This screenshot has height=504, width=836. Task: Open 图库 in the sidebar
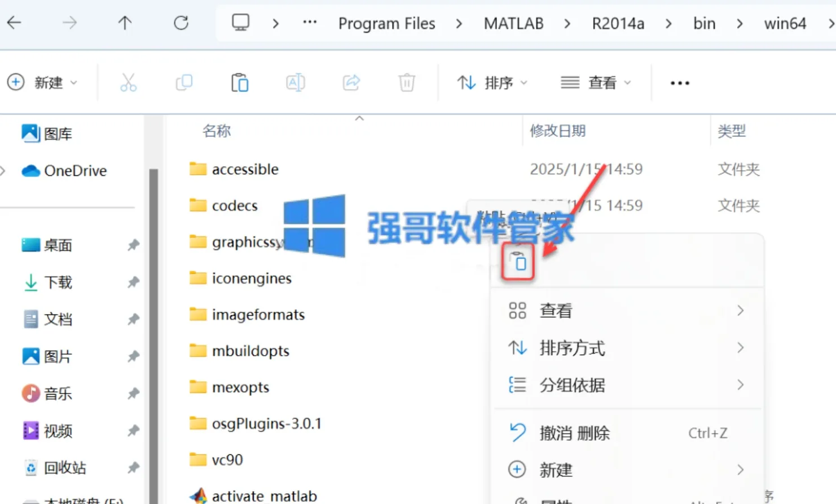(x=47, y=134)
